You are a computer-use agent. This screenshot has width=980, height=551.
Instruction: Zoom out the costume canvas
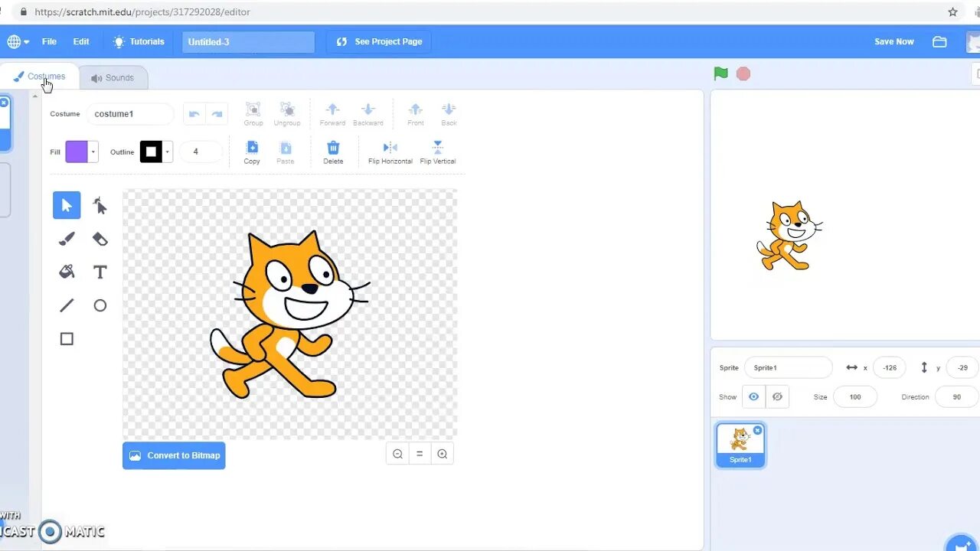click(x=397, y=454)
